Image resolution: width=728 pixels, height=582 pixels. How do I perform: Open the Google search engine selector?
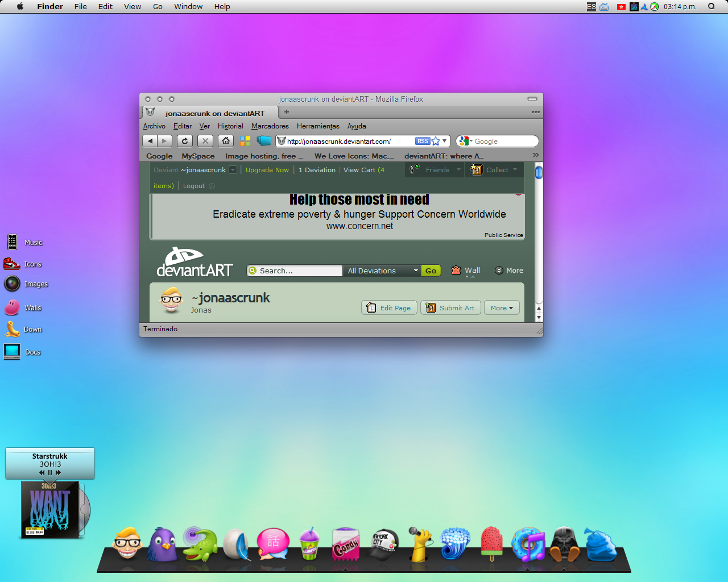point(465,141)
